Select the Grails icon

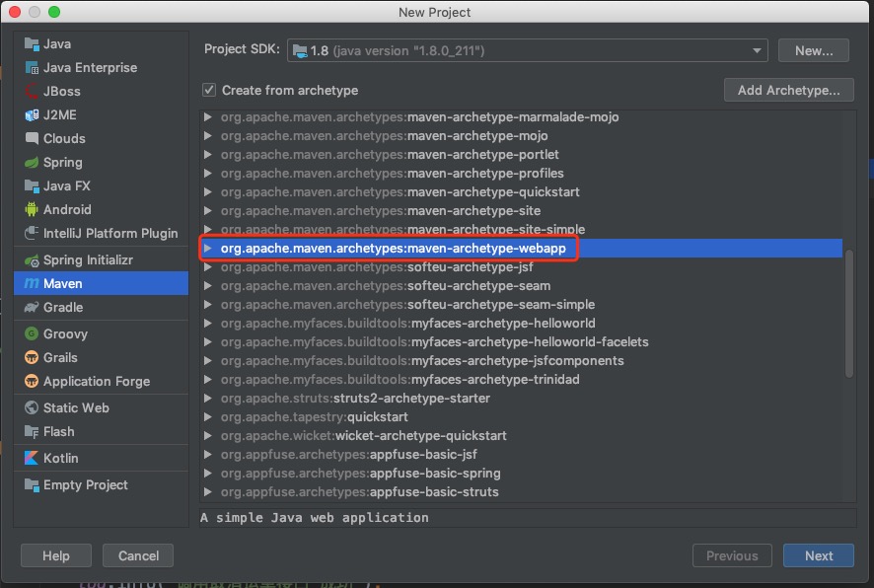pos(32,357)
